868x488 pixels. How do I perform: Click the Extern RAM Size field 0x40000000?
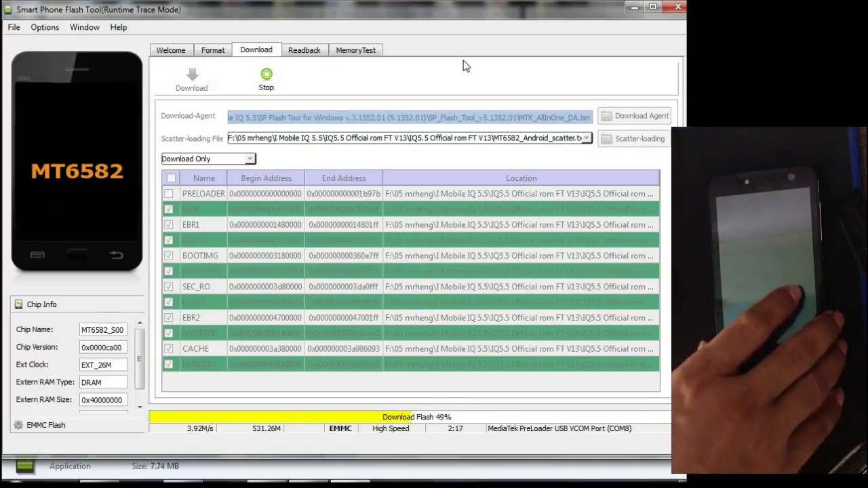tap(103, 400)
